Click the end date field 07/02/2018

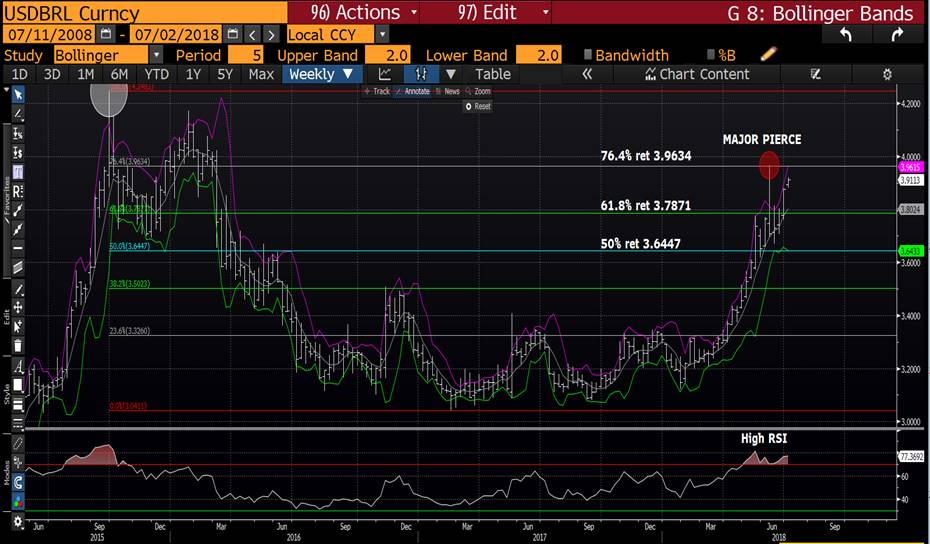(x=176, y=34)
